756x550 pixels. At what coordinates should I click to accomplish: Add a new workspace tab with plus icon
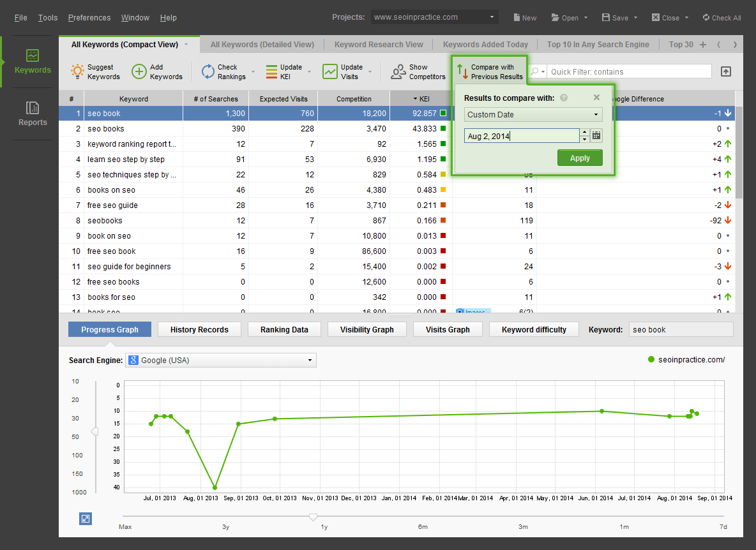[x=703, y=45]
